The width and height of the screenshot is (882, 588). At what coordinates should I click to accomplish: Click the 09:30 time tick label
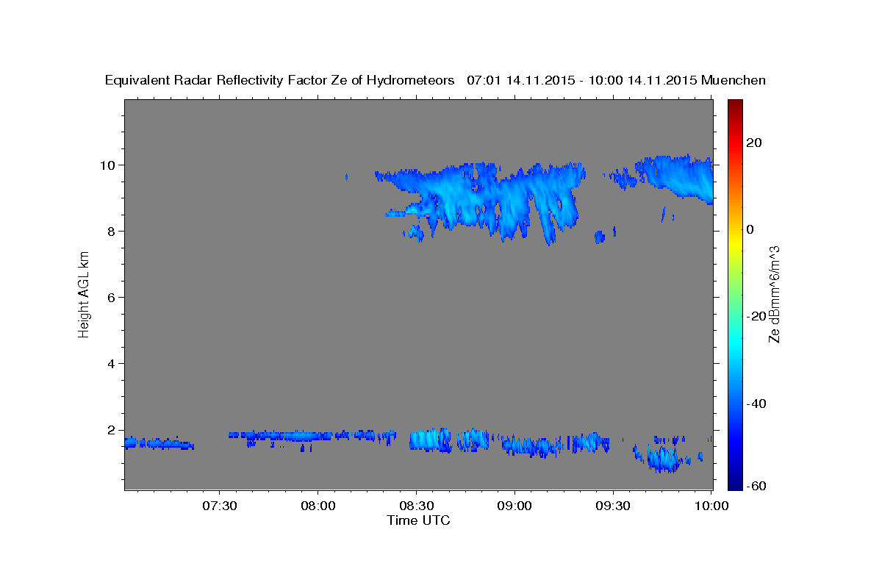click(613, 506)
